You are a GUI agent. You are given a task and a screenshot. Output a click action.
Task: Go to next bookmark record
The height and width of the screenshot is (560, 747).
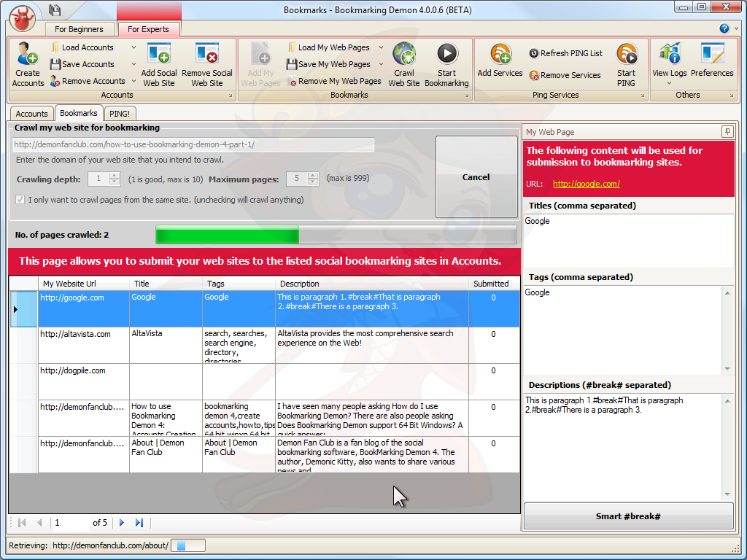[x=122, y=523]
